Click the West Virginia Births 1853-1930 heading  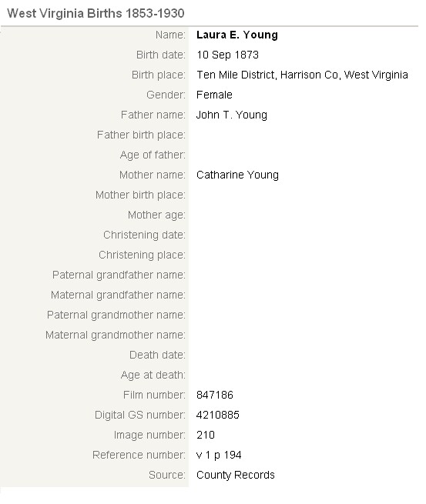coord(96,14)
